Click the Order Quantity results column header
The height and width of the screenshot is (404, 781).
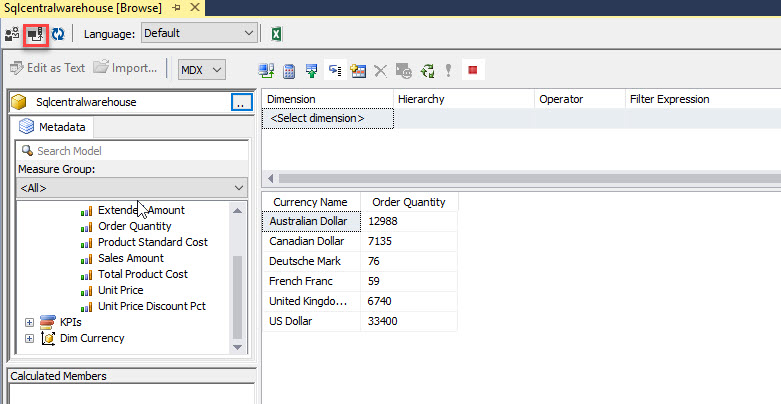click(409, 202)
